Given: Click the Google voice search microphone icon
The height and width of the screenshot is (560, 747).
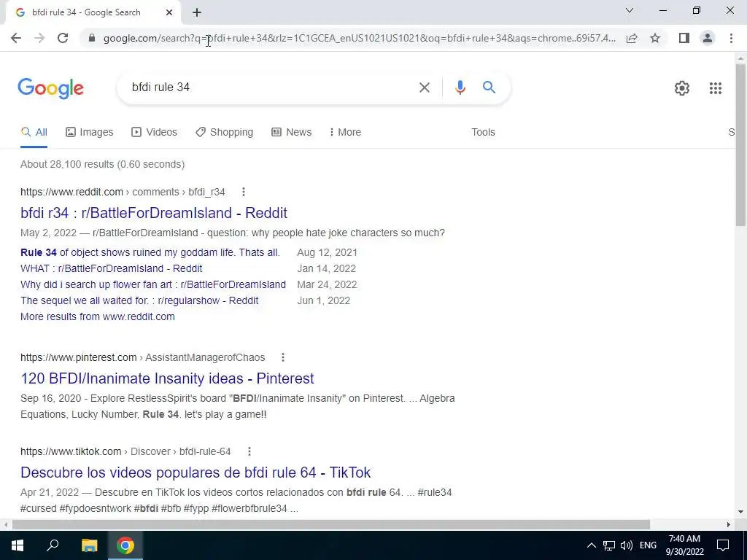Looking at the screenshot, I should [460, 87].
